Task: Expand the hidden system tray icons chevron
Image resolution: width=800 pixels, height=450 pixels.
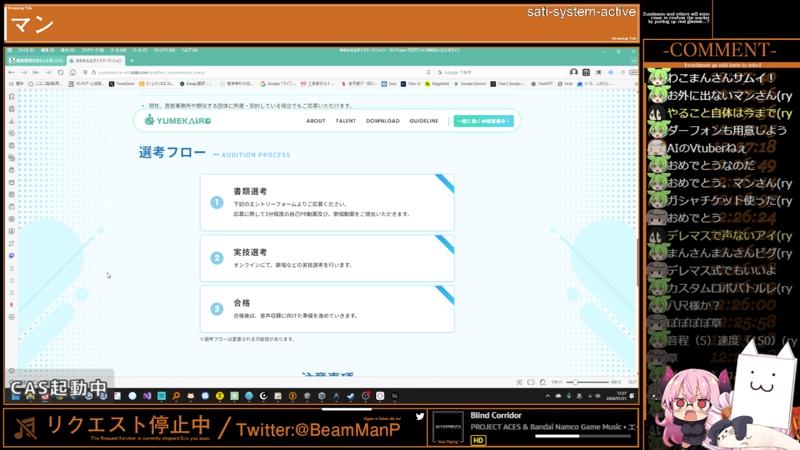Action: coord(547,396)
